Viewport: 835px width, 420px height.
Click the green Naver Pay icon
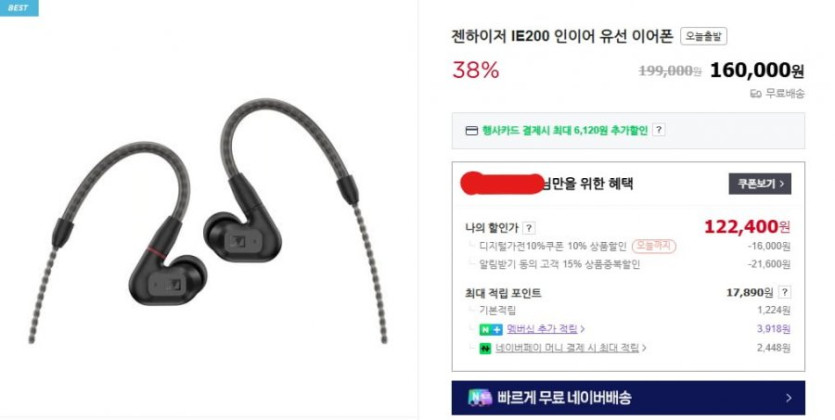tap(485, 349)
